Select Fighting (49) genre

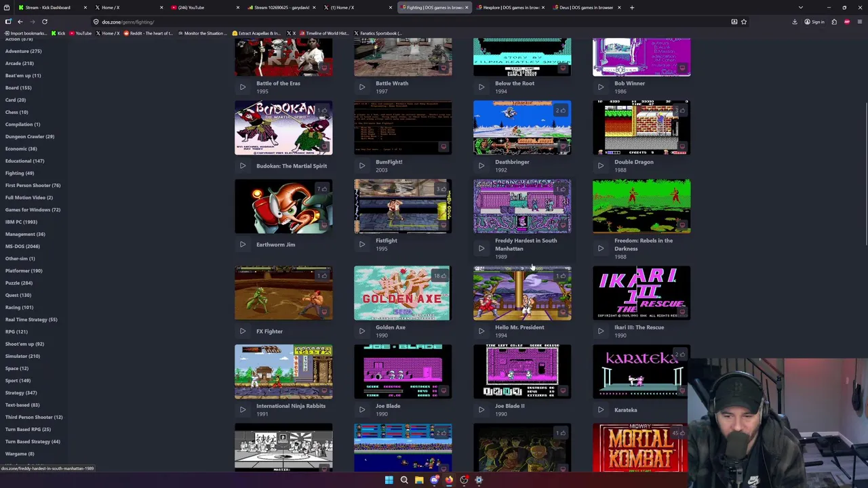[20, 173]
